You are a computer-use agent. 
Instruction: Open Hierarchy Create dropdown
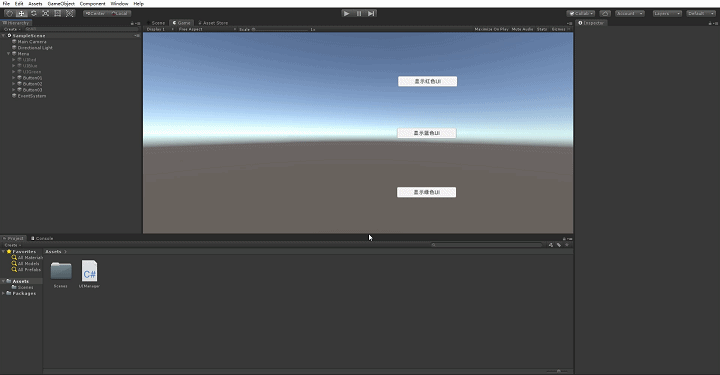[x=12, y=29]
